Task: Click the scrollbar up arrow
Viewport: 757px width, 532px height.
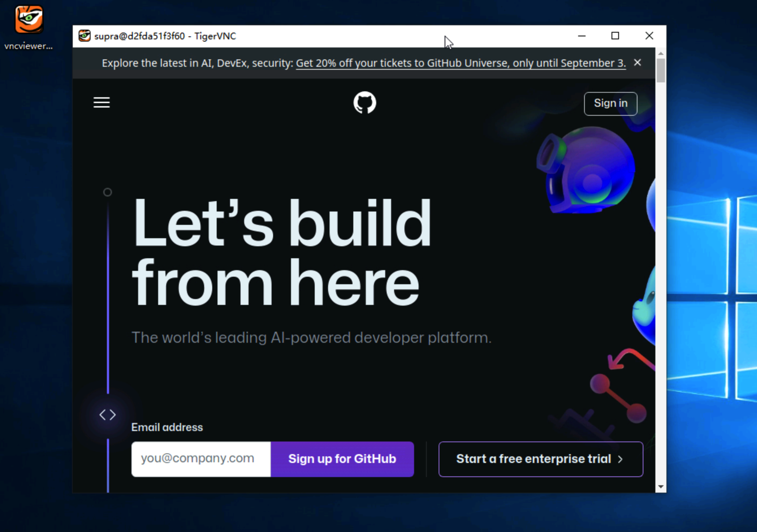Action: pos(661,53)
